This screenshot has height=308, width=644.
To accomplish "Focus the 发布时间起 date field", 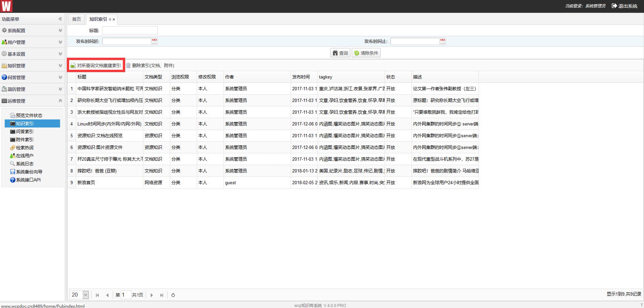I will click(x=127, y=41).
